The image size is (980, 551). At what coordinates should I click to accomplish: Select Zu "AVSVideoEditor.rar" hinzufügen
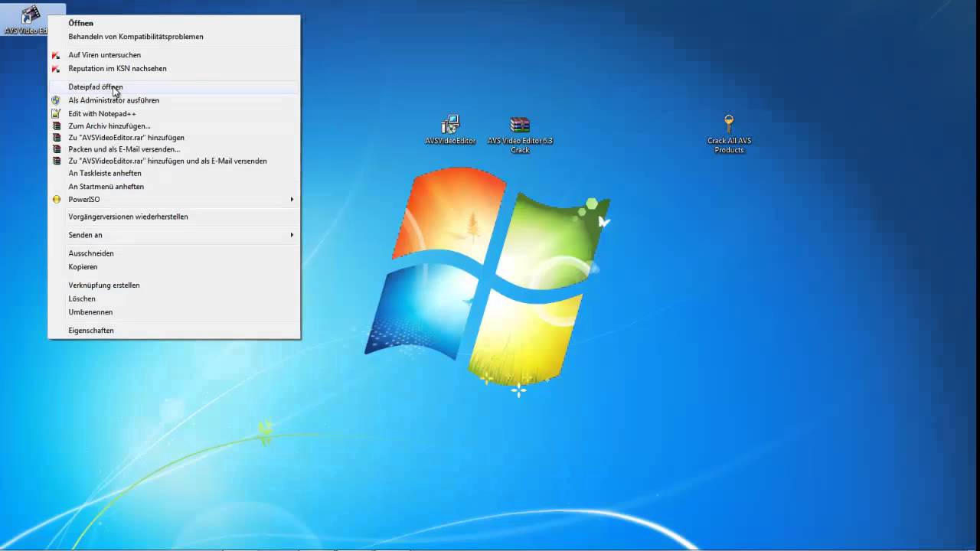pos(174,138)
